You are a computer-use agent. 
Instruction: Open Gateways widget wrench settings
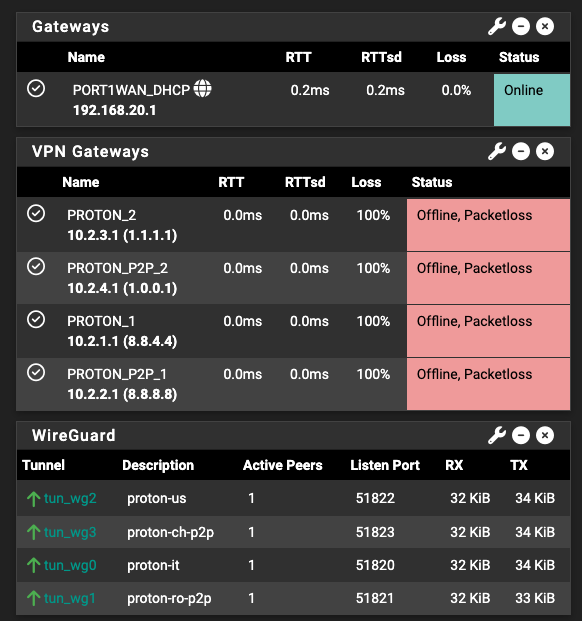click(x=497, y=27)
